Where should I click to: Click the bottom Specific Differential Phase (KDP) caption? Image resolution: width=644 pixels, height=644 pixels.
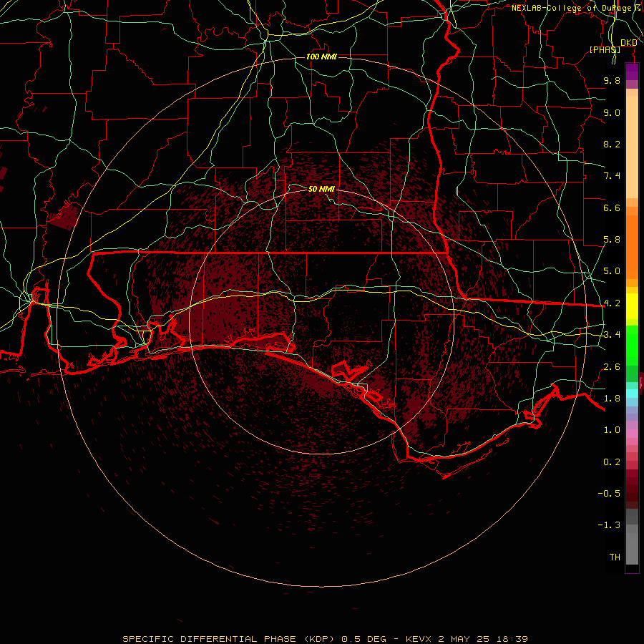(325, 639)
